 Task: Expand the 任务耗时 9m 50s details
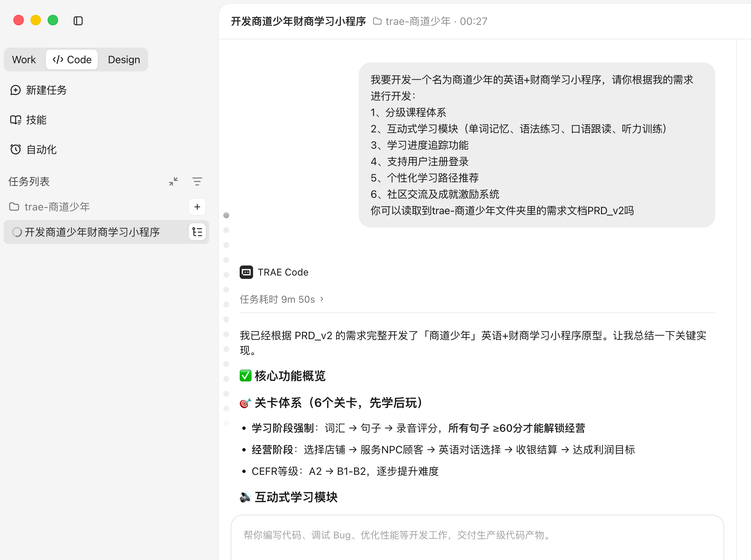[x=282, y=299]
